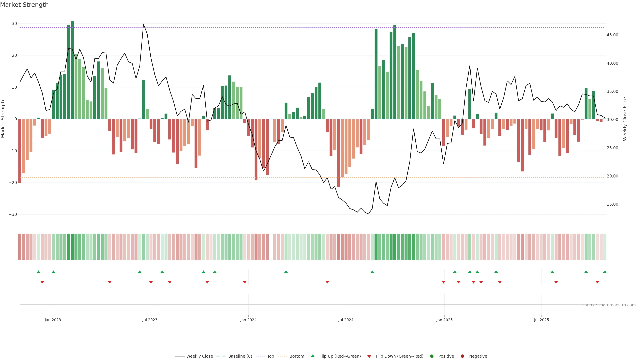This screenshot has height=362, width=644.
Task: Click the green Flip Up legend triangle icon
Action: tap(312, 356)
